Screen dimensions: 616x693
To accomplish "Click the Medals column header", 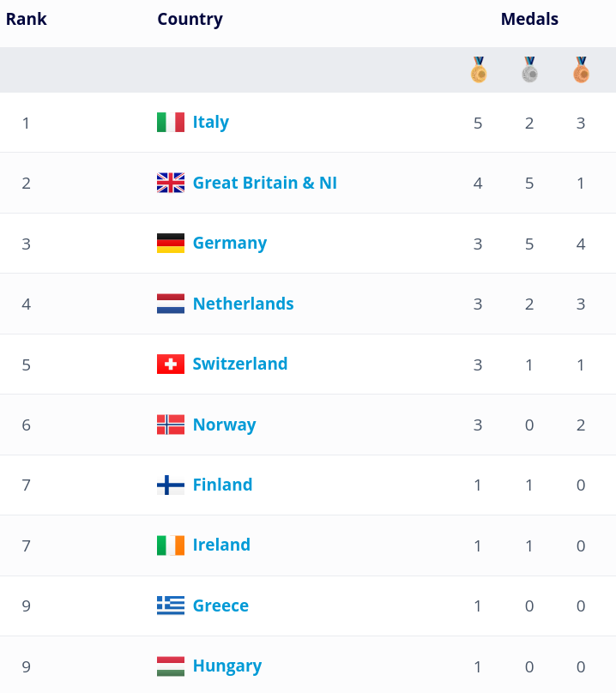I will (529, 19).
